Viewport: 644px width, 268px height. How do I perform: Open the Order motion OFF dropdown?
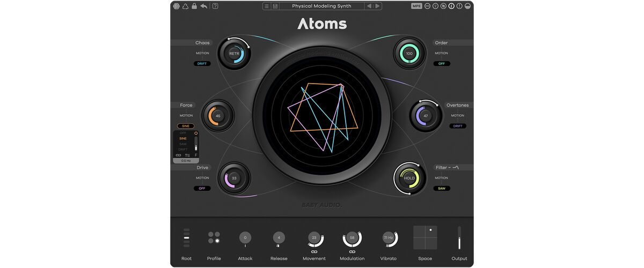click(442, 64)
